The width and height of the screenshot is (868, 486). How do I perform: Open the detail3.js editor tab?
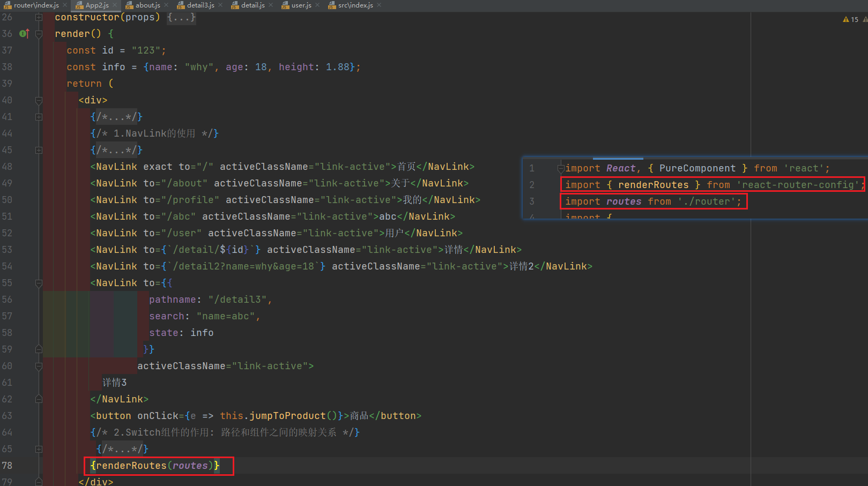pos(201,5)
